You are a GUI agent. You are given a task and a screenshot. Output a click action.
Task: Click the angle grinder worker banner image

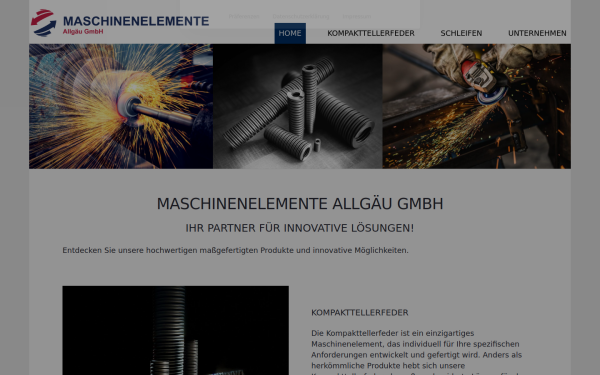477,106
